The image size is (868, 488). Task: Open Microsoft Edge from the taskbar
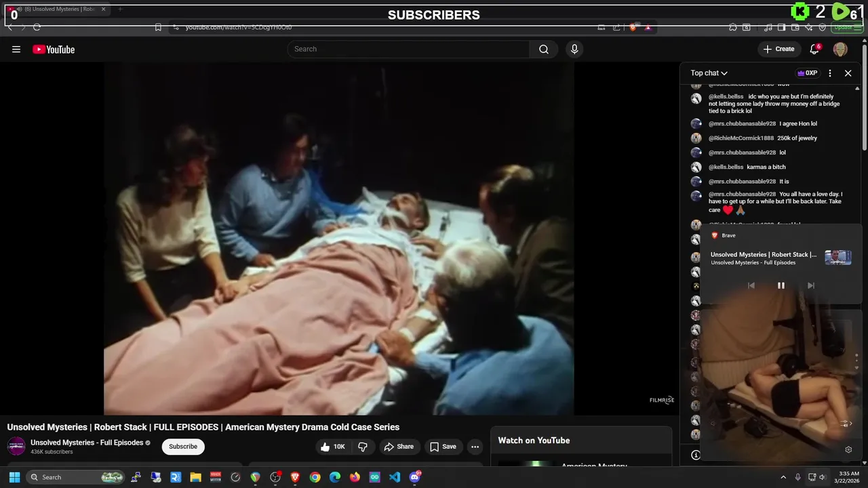(x=335, y=477)
